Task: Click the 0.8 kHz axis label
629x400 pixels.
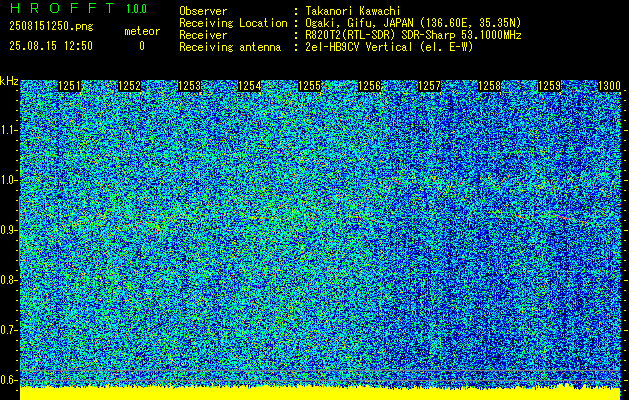Action: coord(7,280)
